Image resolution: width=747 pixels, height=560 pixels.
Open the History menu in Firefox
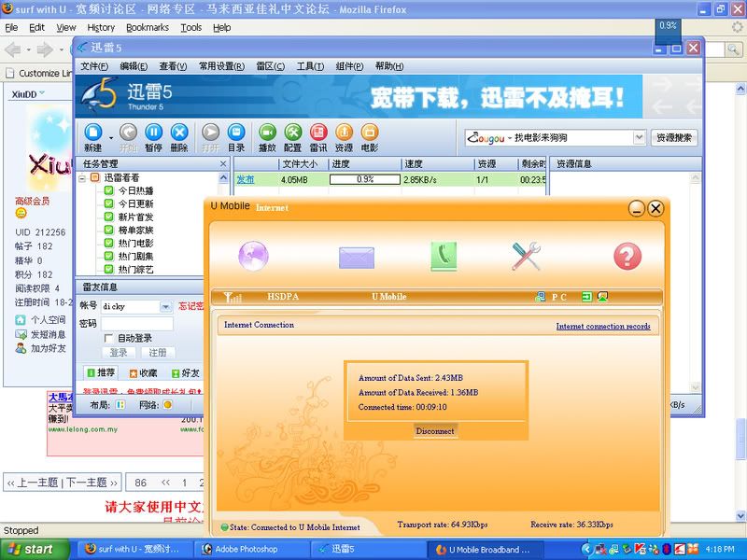tap(101, 28)
